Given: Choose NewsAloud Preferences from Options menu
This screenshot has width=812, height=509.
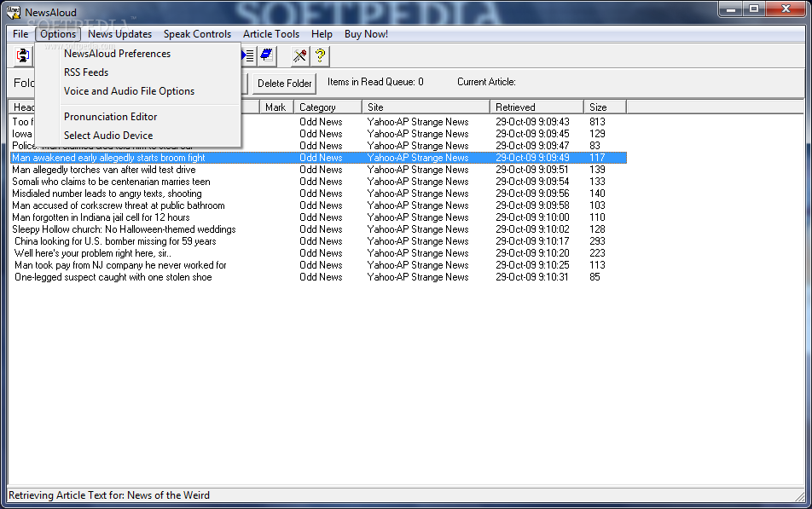Looking at the screenshot, I should [x=138, y=54].
